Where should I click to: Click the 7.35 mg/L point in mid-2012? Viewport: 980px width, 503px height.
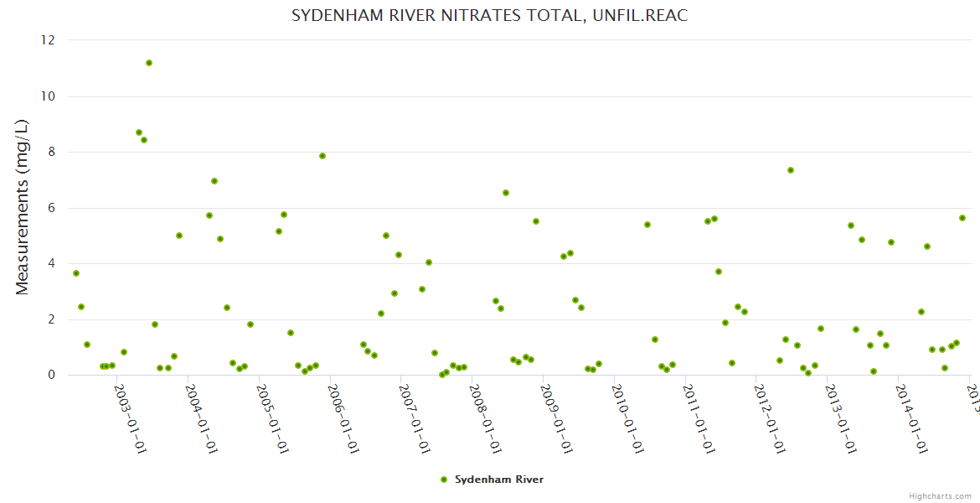[791, 170]
